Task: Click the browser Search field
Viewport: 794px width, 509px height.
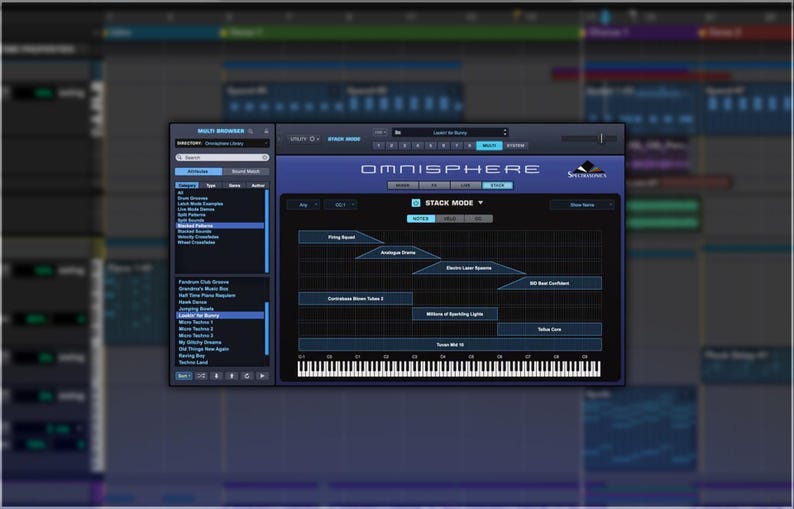Action: click(x=222, y=158)
